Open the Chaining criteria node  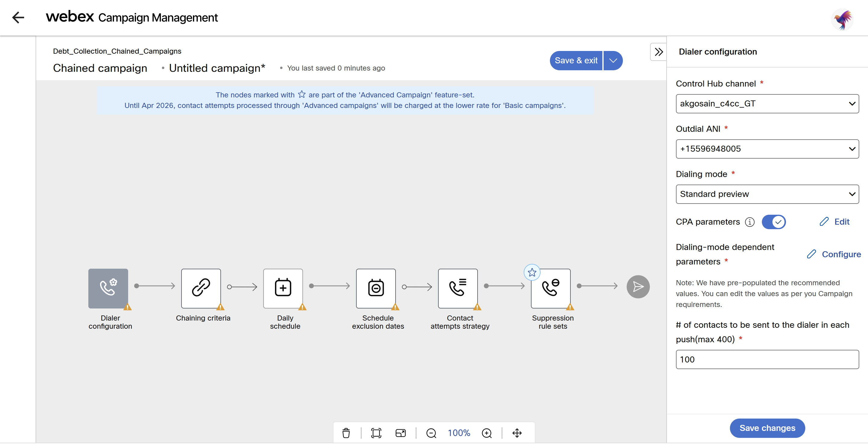point(201,288)
